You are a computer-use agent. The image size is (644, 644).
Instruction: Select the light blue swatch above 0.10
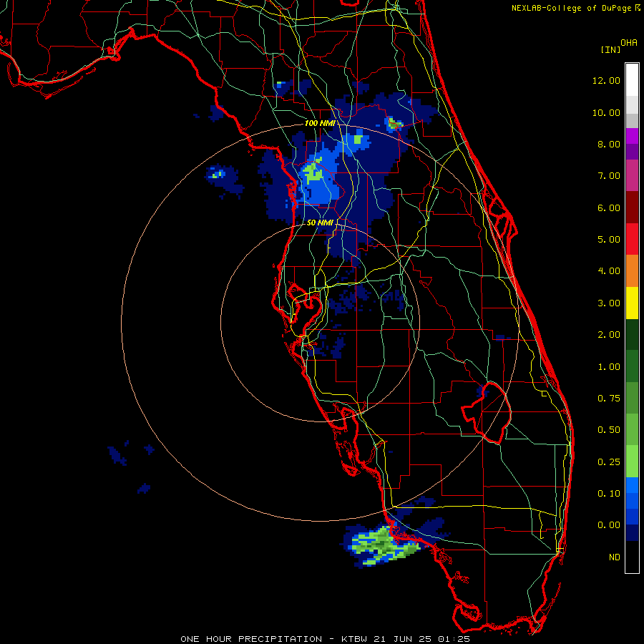(632, 485)
